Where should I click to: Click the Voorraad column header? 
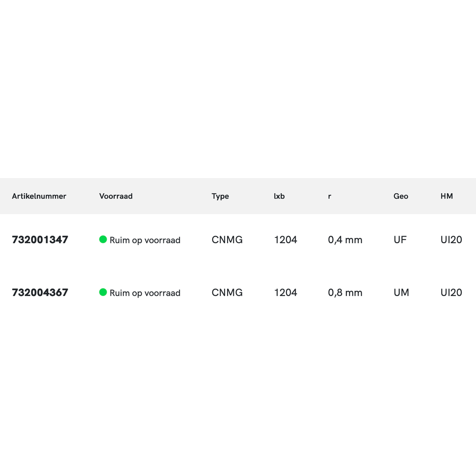pyautogui.click(x=116, y=196)
